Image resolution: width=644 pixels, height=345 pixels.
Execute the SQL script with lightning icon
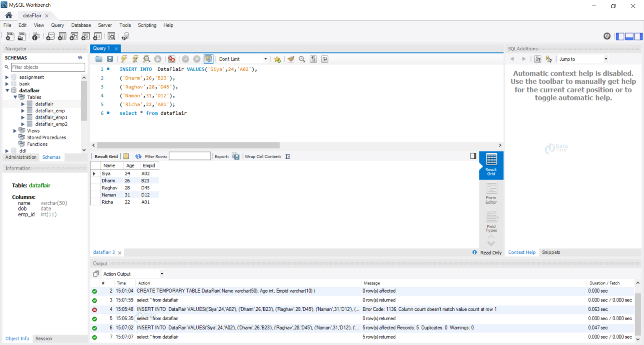[x=124, y=59]
